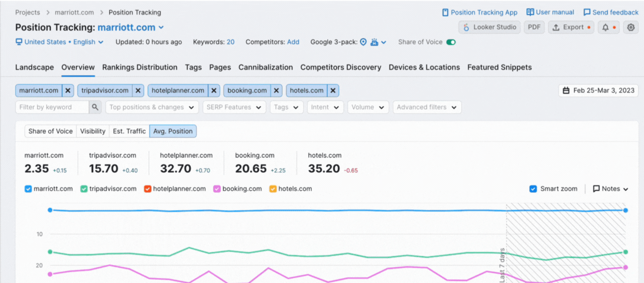
Task: Open the Pages tab
Action: [x=220, y=67]
